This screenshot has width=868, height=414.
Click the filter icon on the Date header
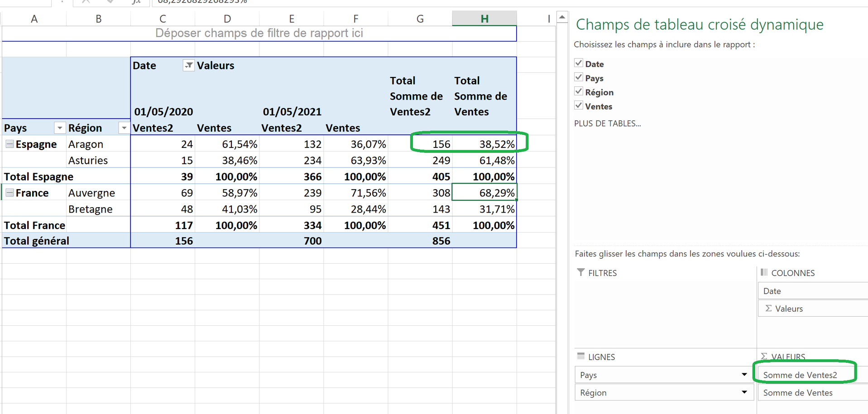[x=188, y=65]
